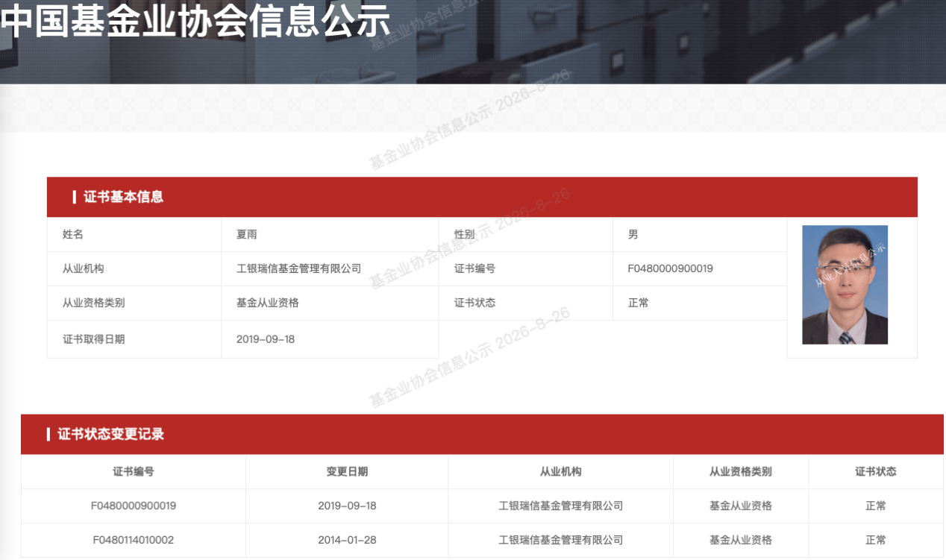946x560 pixels.
Task: Click 基金从业资格 in the 2014-01-28 row
Action: coord(741,540)
